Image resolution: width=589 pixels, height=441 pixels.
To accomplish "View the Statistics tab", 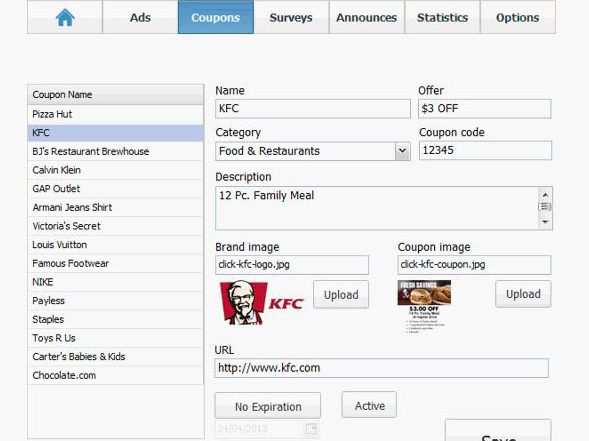I will 443,17.
